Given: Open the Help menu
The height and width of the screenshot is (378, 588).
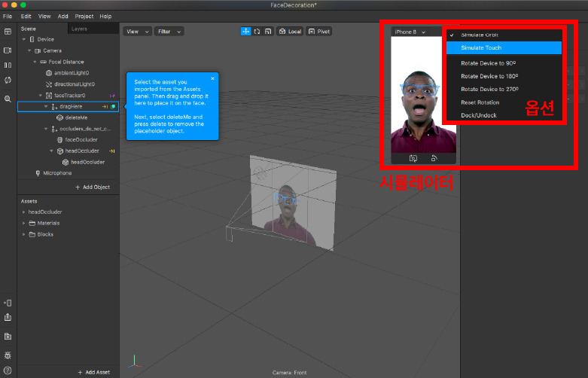Looking at the screenshot, I should click(105, 17).
